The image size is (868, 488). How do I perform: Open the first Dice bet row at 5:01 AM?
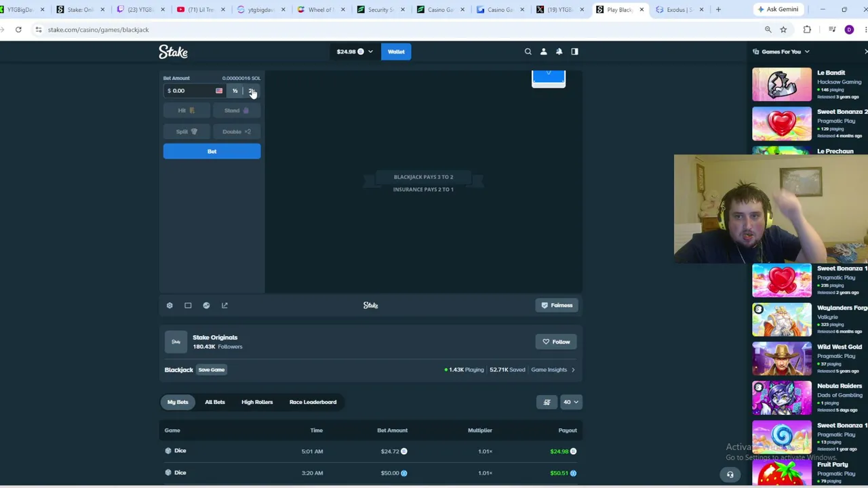click(x=371, y=451)
